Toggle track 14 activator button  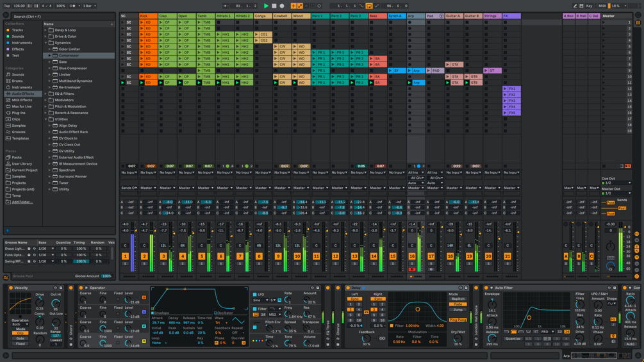[x=374, y=256]
